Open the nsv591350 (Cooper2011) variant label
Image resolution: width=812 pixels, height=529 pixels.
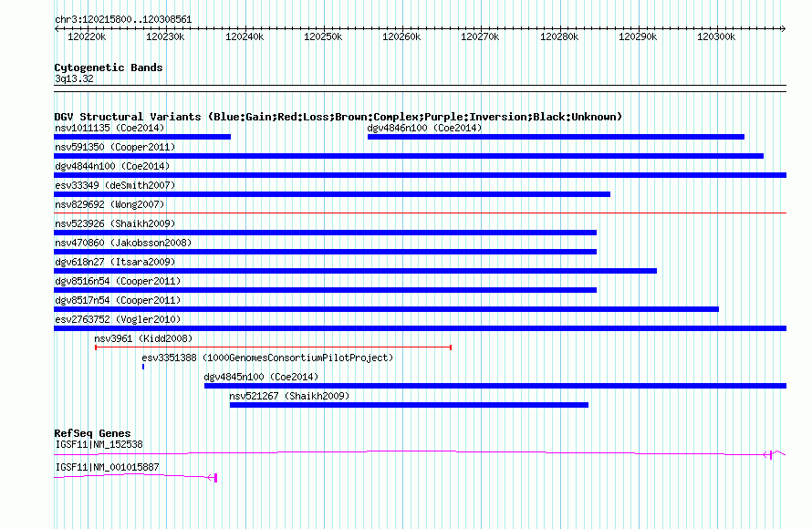pos(115,147)
